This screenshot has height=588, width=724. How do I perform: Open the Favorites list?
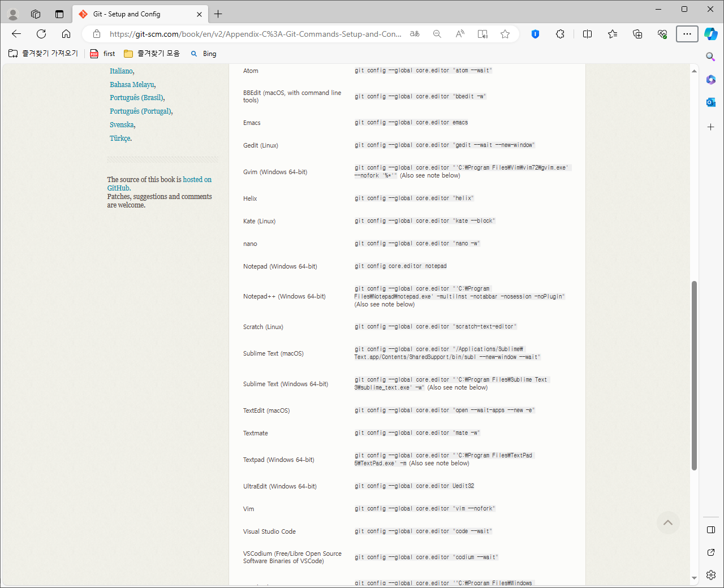click(x=613, y=34)
